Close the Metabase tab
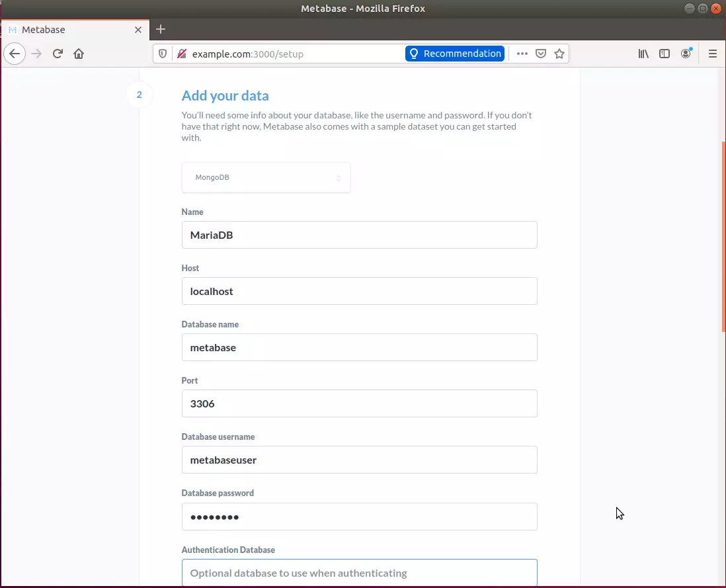 tap(138, 30)
